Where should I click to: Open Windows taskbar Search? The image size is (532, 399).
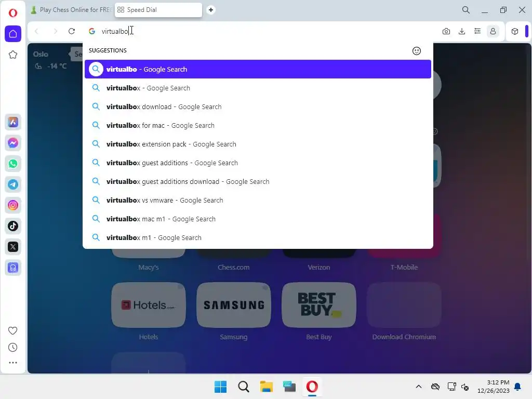pyautogui.click(x=244, y=387)
